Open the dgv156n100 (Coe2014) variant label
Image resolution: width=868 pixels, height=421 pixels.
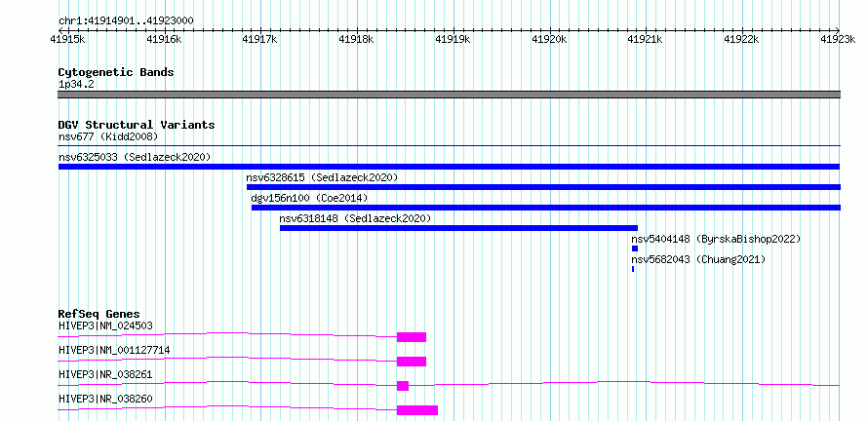309,198
